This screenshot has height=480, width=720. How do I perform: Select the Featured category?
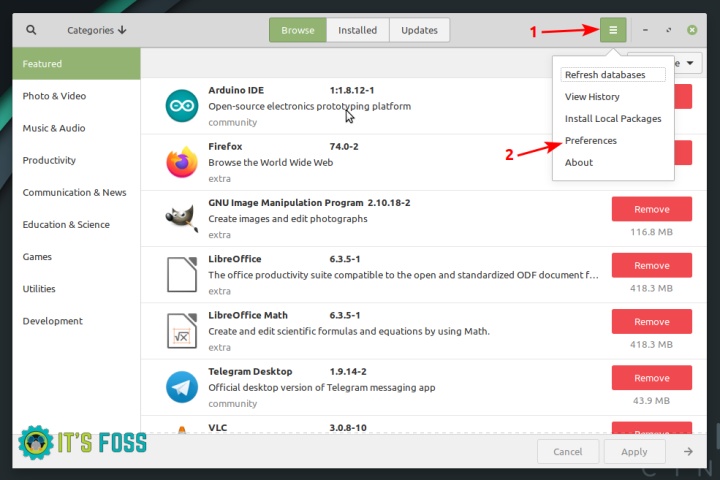(76, 63)
